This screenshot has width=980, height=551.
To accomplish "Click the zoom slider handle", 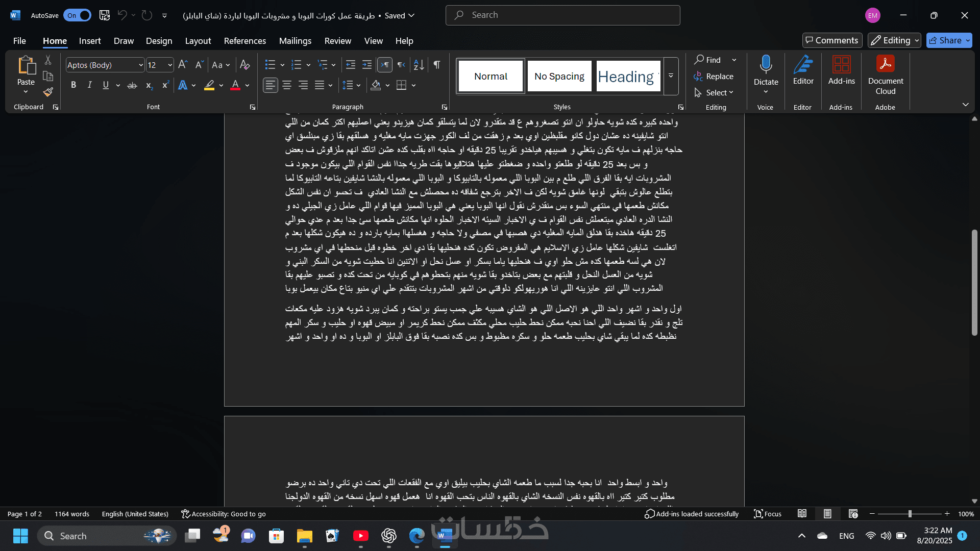I will (x=910, y=514).
